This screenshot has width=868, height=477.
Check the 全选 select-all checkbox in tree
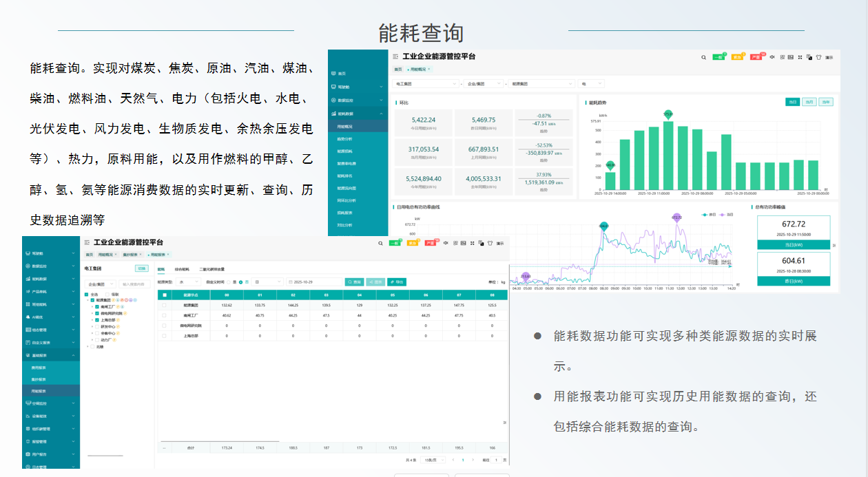pyautogui.click(x=87, y=294)
